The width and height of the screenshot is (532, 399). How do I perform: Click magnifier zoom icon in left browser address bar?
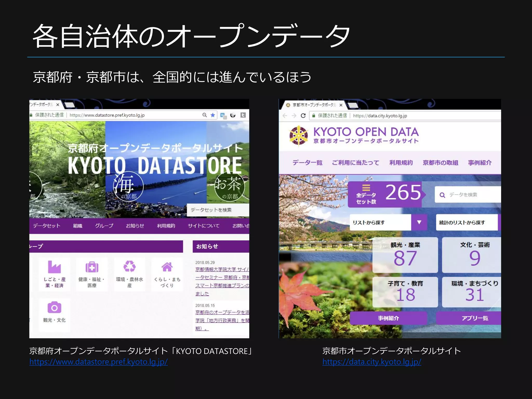click(205, 115)
